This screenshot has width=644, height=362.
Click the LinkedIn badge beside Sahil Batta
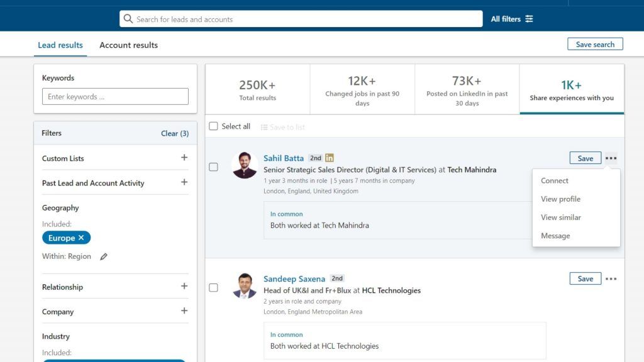(329, 158)
